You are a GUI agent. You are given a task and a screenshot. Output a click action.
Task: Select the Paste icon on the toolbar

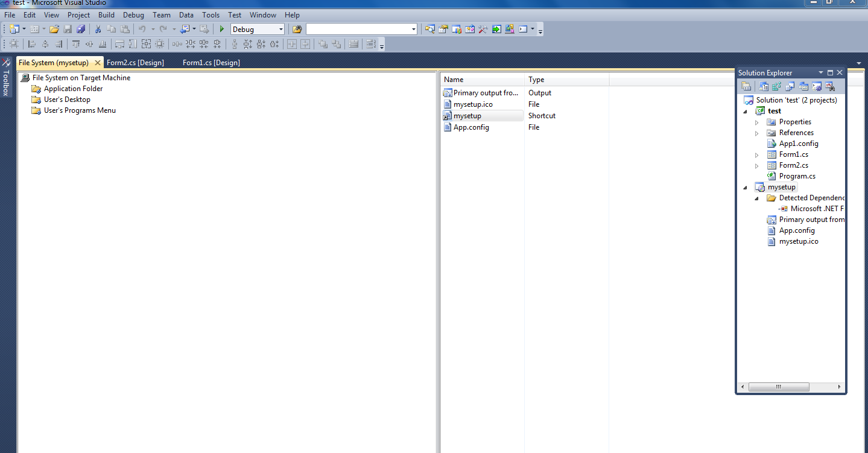125,28
